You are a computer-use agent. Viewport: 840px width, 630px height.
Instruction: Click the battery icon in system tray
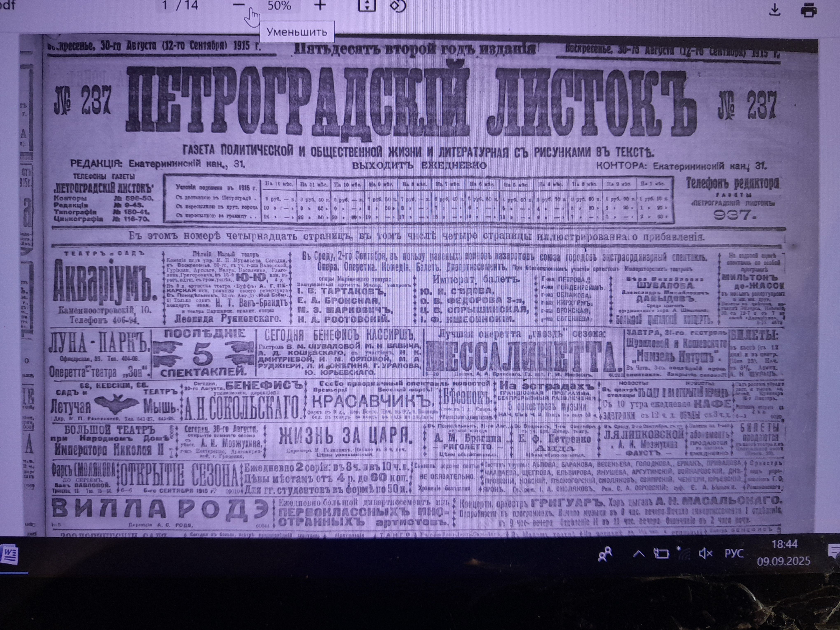coord(661,554)
